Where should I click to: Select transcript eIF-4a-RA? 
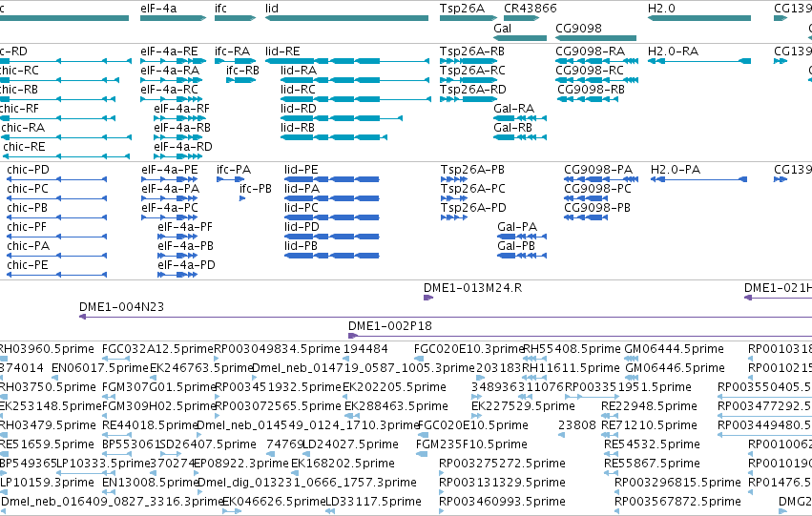click(x=172, y=80)
